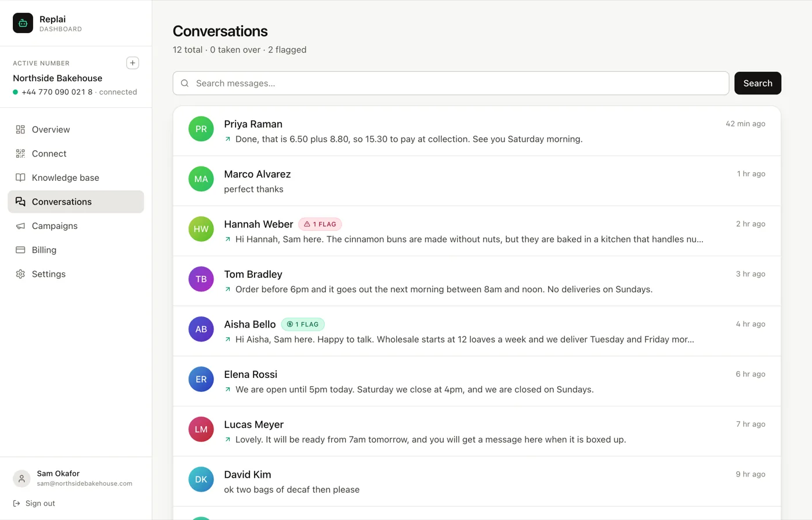Click Aisha Bello's green 1 FLAG badge
Image resolution: width=812 pixels, height=520 pixels.
(303, 325)
